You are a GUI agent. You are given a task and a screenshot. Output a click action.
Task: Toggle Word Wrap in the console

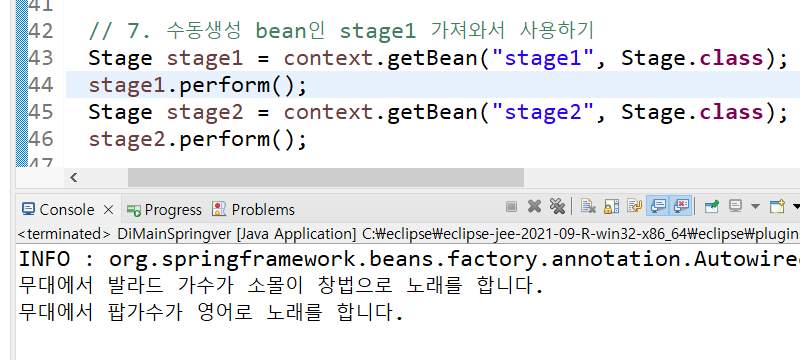click(635, 207)
